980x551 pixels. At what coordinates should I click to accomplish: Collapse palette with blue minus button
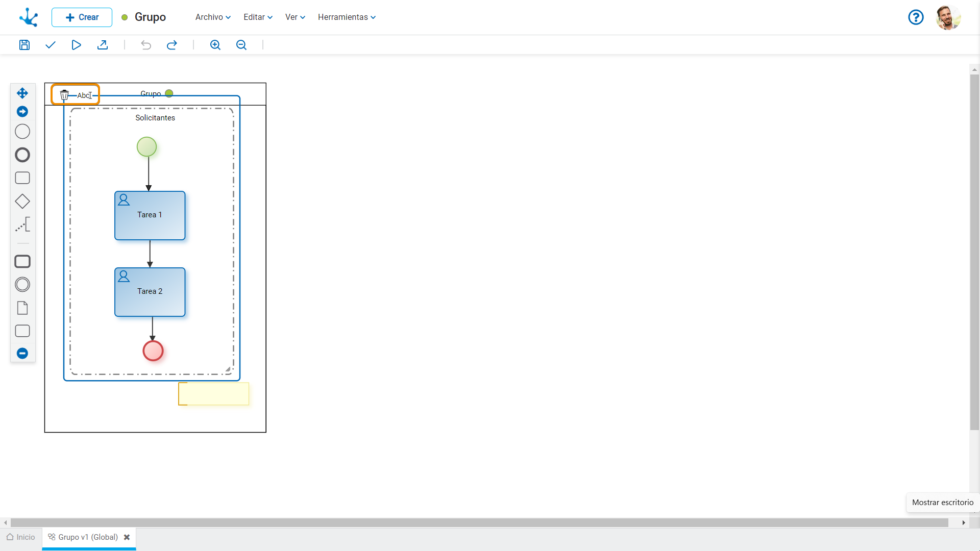(x=22, y=353)
